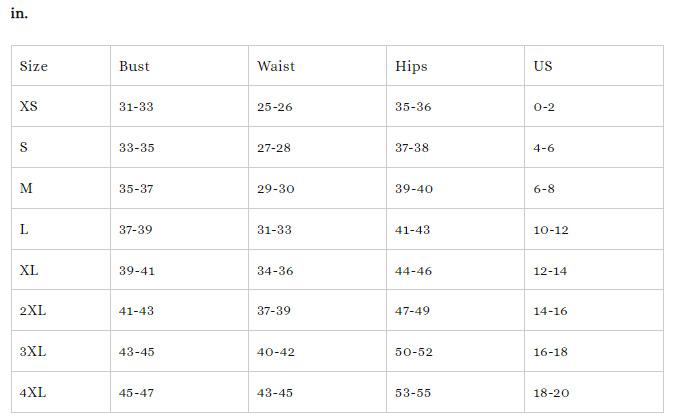Screen dimensions: 675x420
Task: Select the Bust column header
Action: 134,66
